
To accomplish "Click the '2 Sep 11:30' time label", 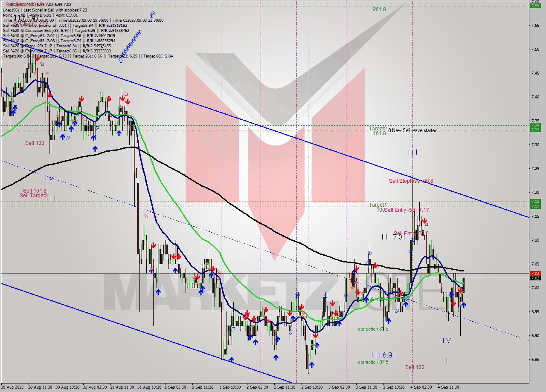I will click(284, 387).
